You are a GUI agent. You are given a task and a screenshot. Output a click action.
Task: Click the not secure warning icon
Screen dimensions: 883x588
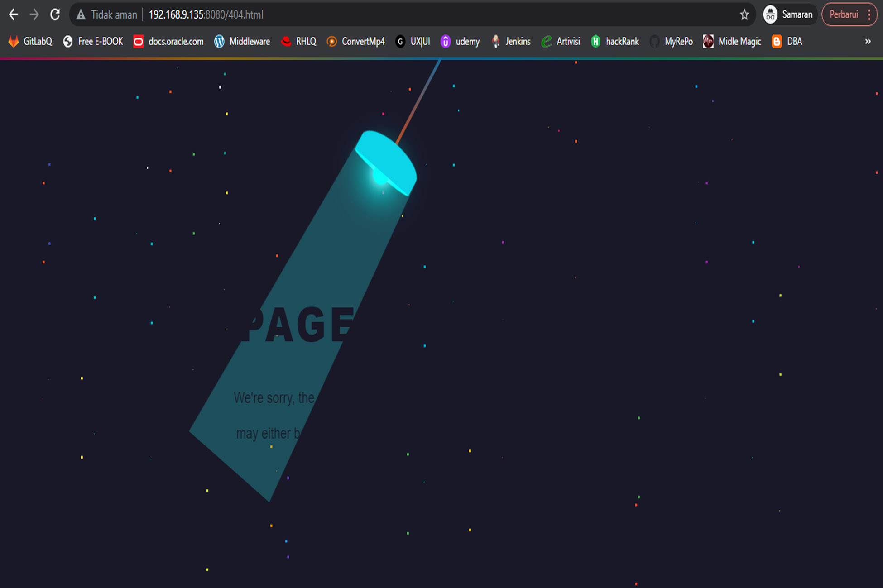[81, 15]
